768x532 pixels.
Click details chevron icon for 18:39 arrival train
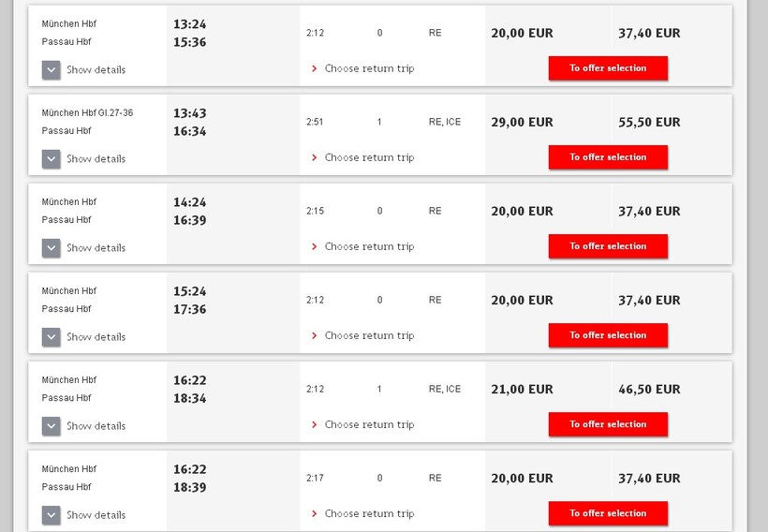52,515
